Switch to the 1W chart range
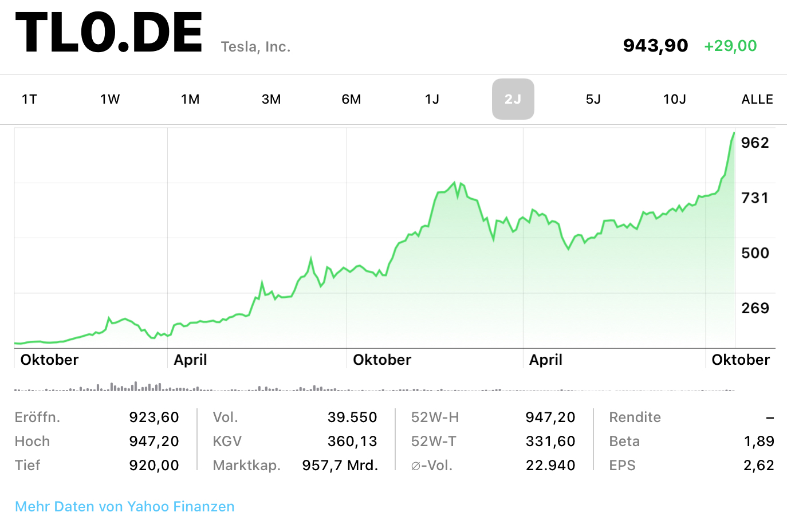This screenshot has height=532, width=787. click(110, 99)
